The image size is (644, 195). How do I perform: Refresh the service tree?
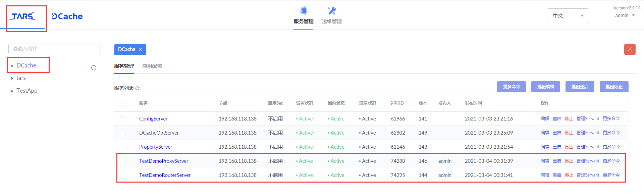pos(94,68)
